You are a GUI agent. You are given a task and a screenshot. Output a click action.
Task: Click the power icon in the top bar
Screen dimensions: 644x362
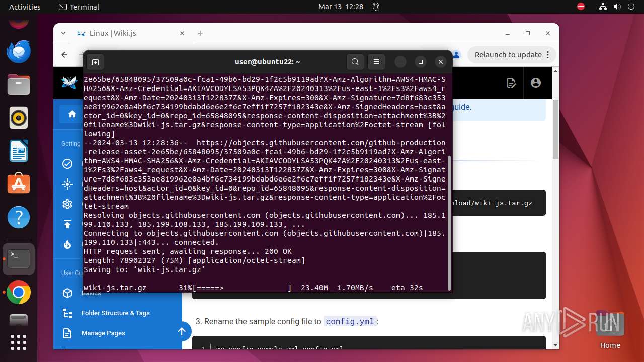(x=631, y=7)
